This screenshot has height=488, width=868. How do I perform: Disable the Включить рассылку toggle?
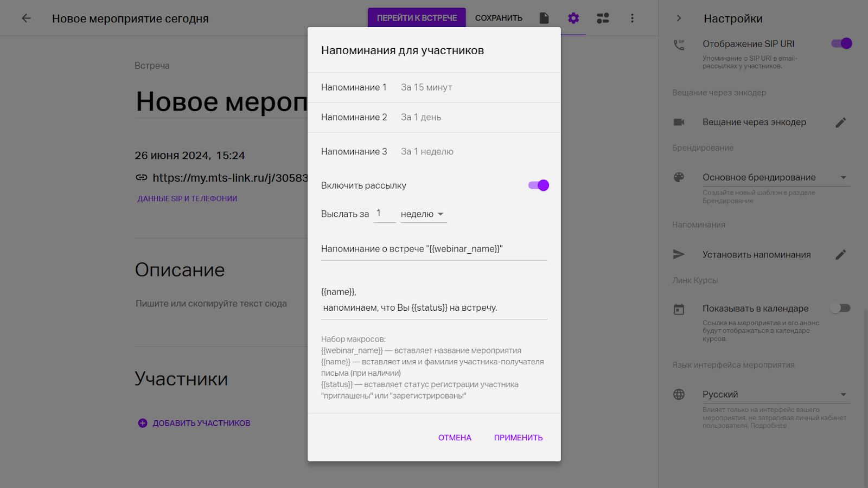click(x=538, y=185)
